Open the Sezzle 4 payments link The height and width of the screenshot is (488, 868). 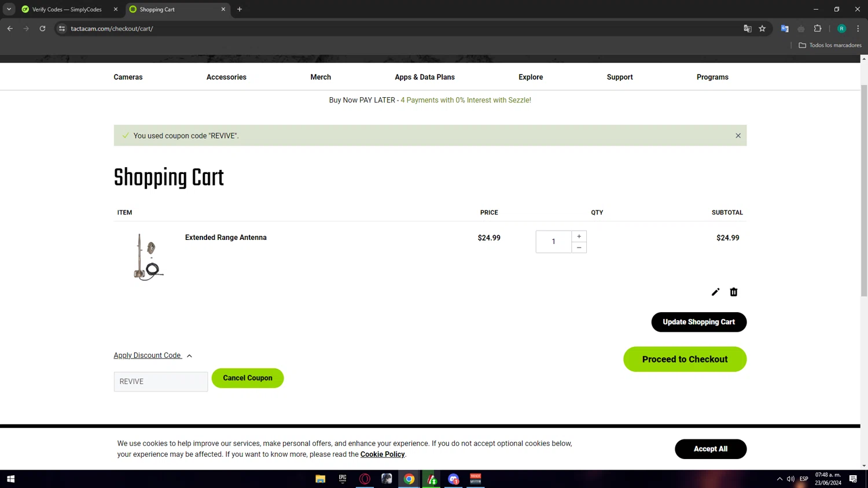[466, 100]
